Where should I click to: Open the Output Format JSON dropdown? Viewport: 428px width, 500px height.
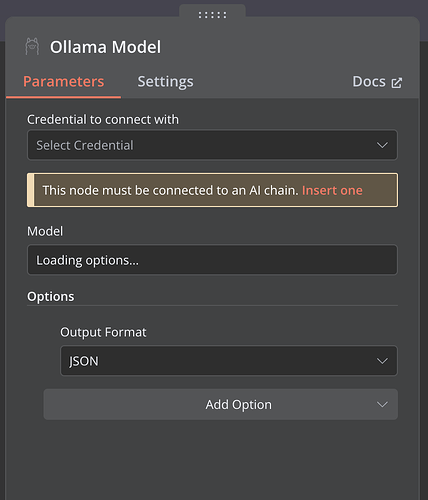tap(229, 361)
